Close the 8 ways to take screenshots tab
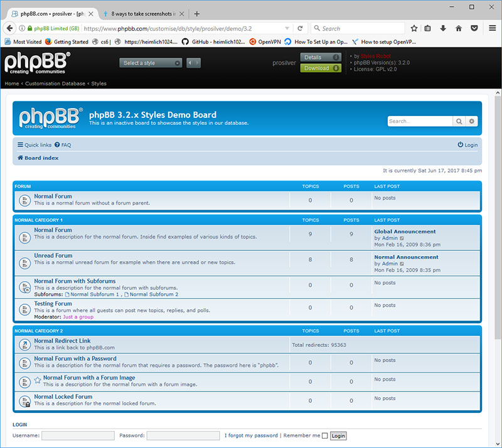Viewport: 502px width, 448px height. 181,14
